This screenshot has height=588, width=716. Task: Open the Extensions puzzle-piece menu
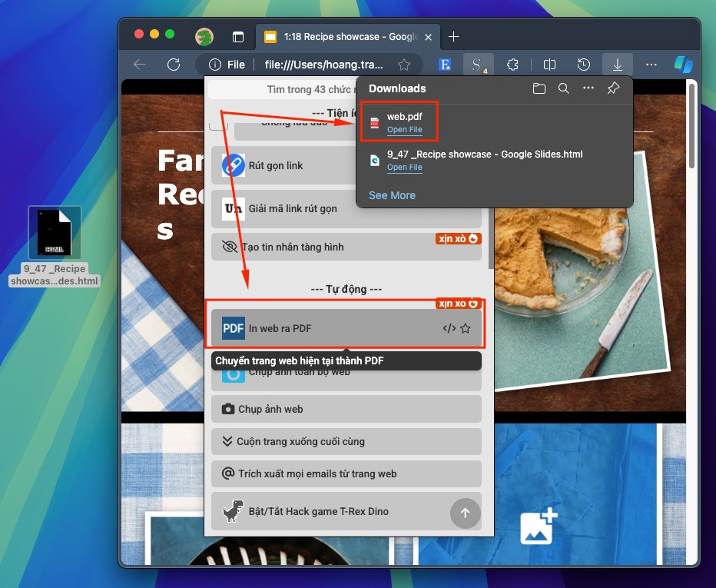click(512, 65)
